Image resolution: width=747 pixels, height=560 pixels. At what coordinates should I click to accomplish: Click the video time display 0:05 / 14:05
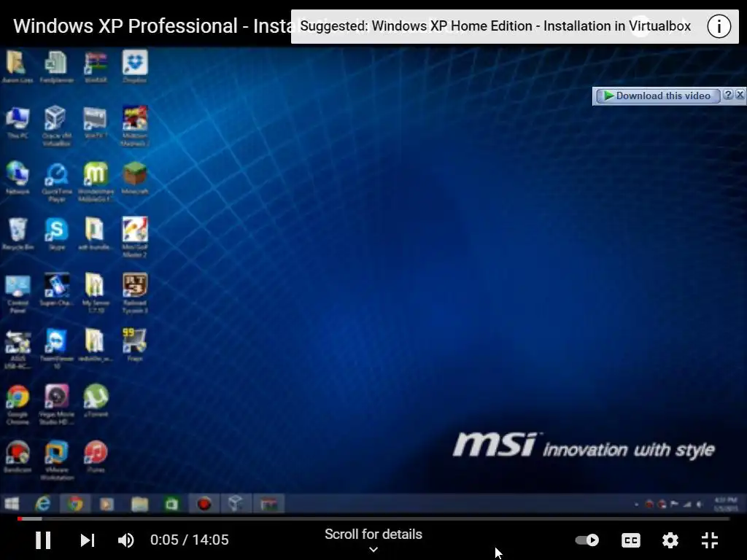[x=190, y=540]
